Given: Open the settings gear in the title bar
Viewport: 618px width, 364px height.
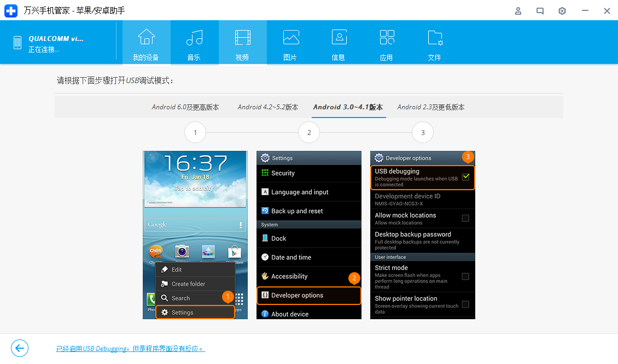Looking at the screenshot, I should (562, 10).
